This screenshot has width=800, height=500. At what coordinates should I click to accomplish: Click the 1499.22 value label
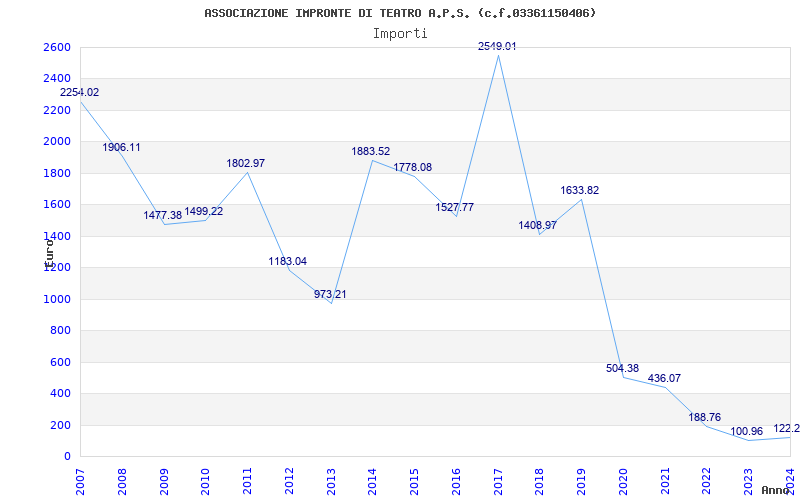(204, 211)
